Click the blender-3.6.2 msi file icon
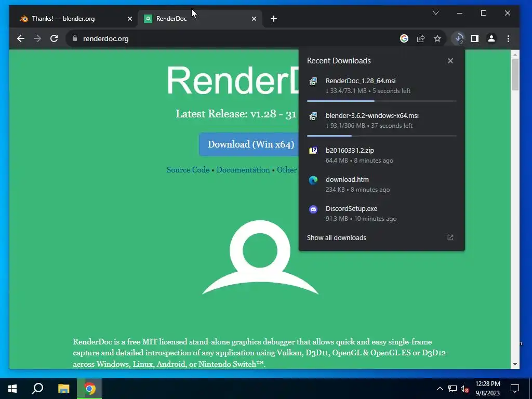The height and width of the screenshot is (399, 532). point(313,116)
